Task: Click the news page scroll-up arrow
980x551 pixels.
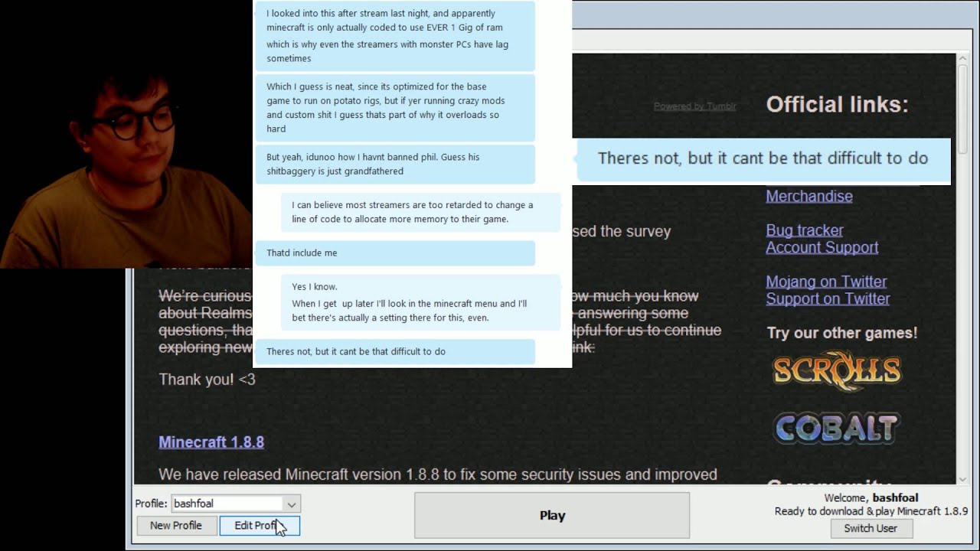Action: click(962, 60)
